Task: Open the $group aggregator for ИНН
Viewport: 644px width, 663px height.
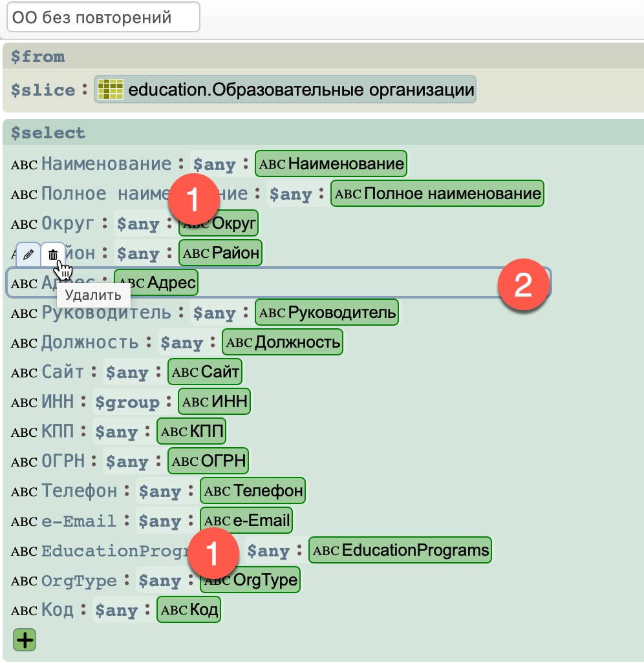Action: point(127,403)
